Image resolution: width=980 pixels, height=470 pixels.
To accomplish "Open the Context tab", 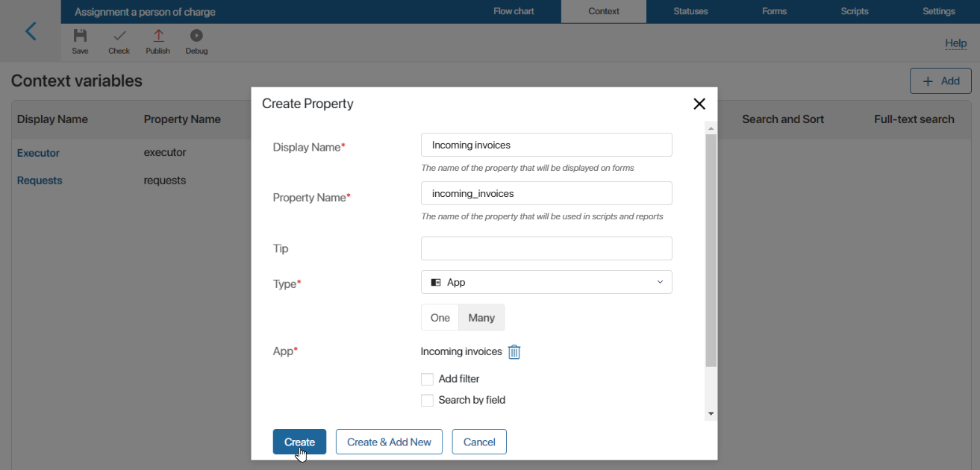I will pos(604,11).
